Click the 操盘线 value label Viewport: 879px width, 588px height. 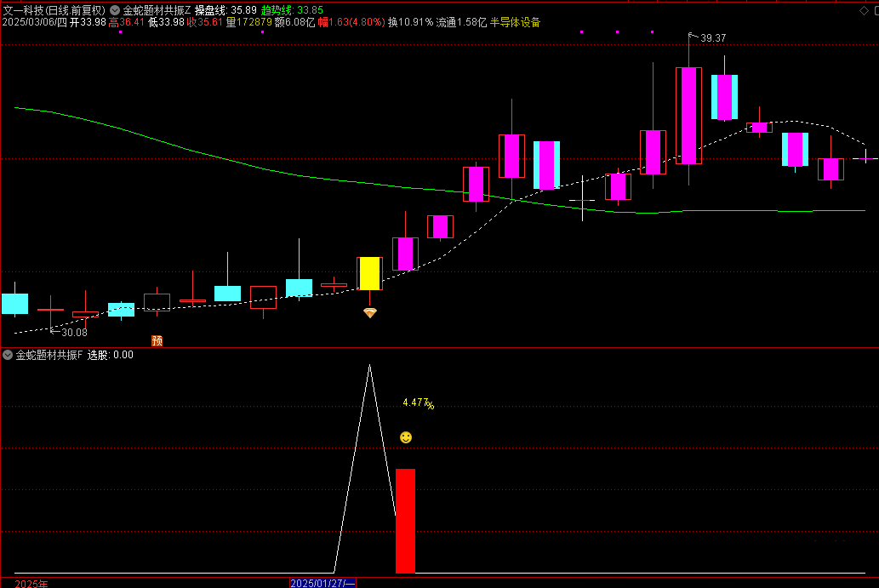click(225, 10)
